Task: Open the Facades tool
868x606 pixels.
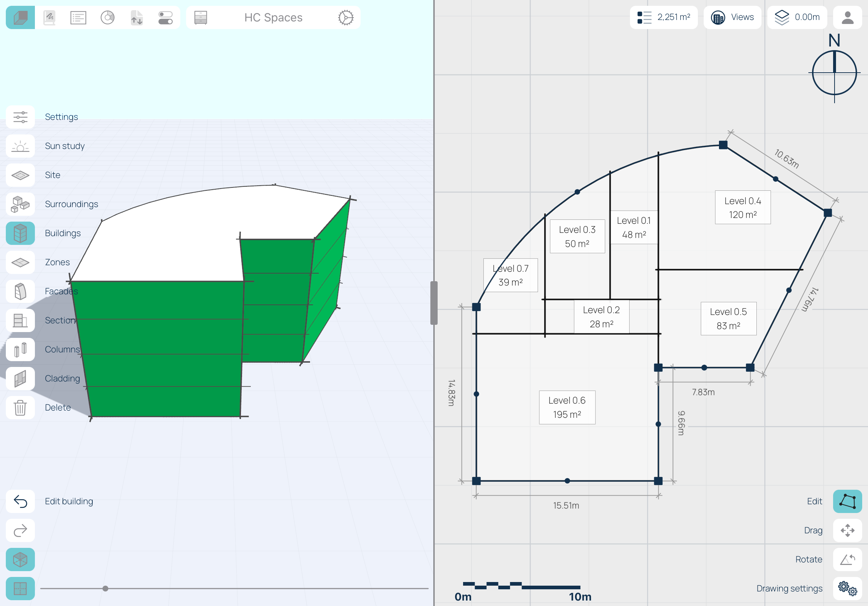Action: [x=20, y=291]
